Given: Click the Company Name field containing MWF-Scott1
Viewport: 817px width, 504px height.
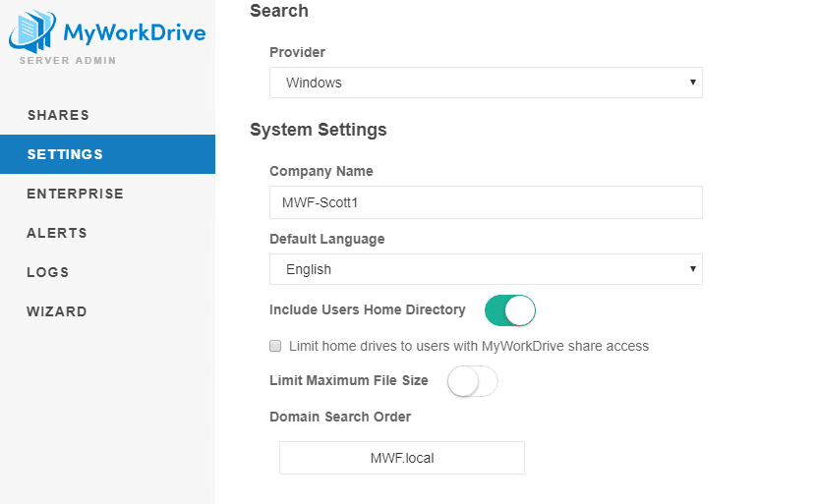Looking at the screenshot, I should click(486, 202).
